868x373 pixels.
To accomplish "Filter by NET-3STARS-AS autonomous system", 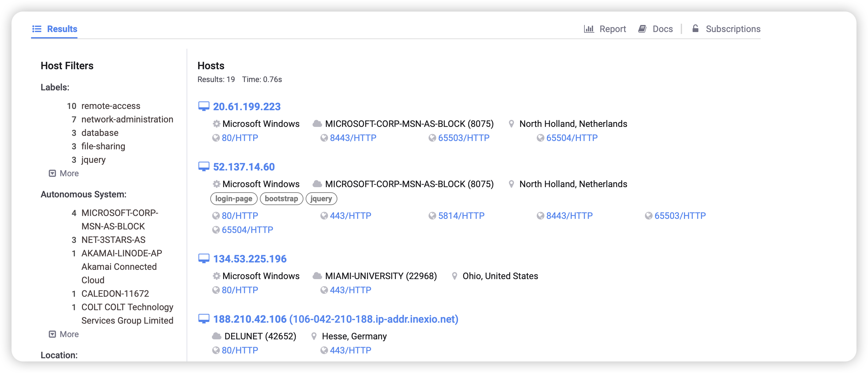I will 113,240.
